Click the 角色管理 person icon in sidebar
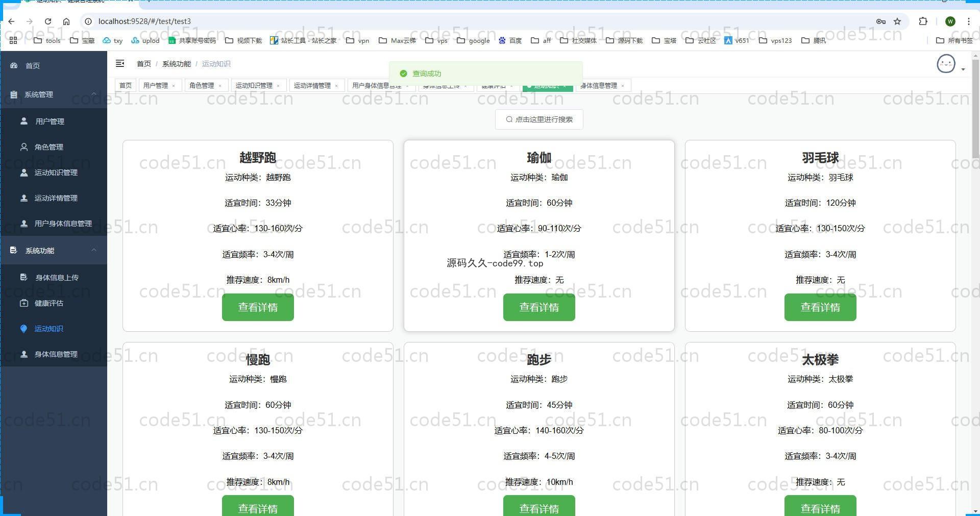This screenshot has height=516, width=980. click(x=24, y=146)
